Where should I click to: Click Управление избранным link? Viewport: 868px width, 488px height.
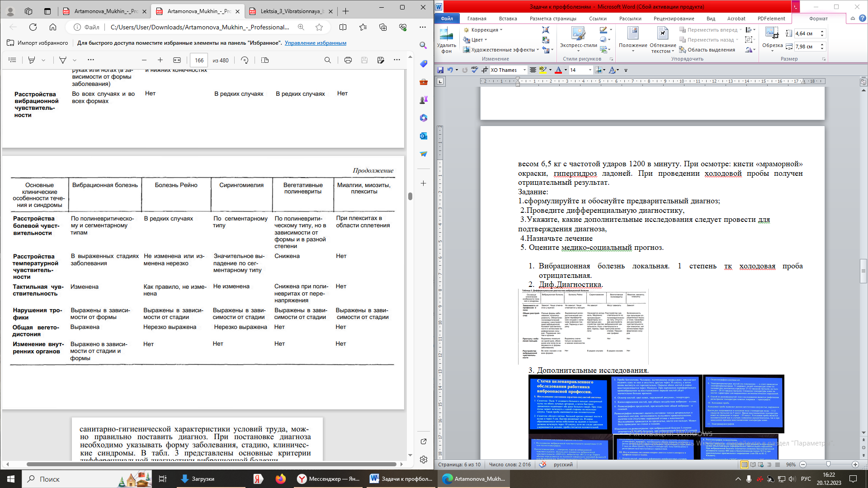pyautogui.click(x=316, y=43)
